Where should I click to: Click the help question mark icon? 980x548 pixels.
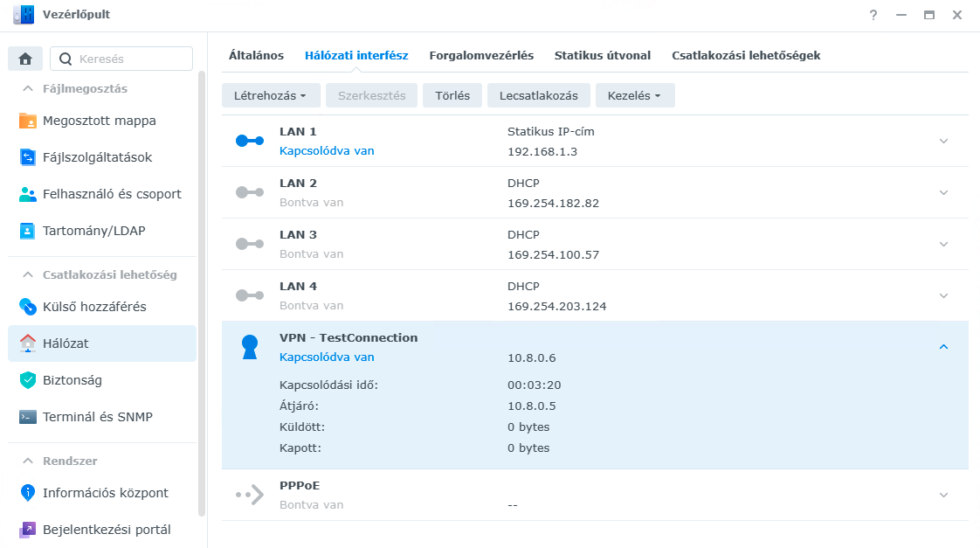pyautogui.click(x=873, y=15)
